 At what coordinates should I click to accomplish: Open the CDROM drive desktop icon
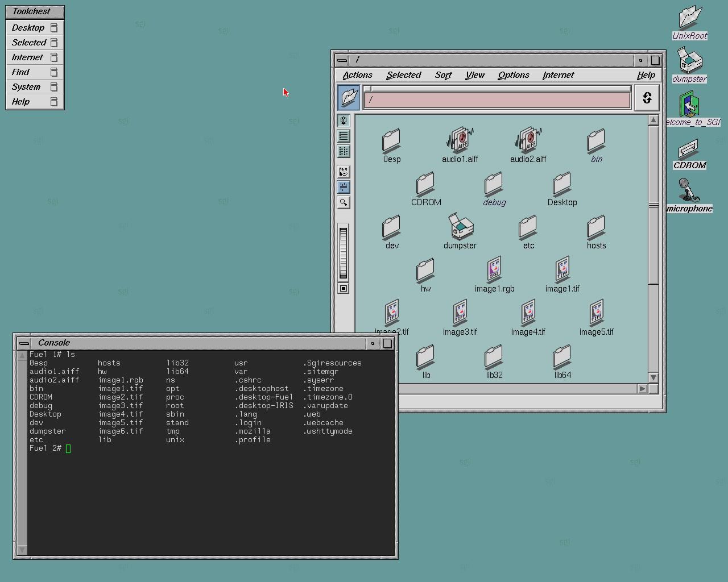[689, 154]
